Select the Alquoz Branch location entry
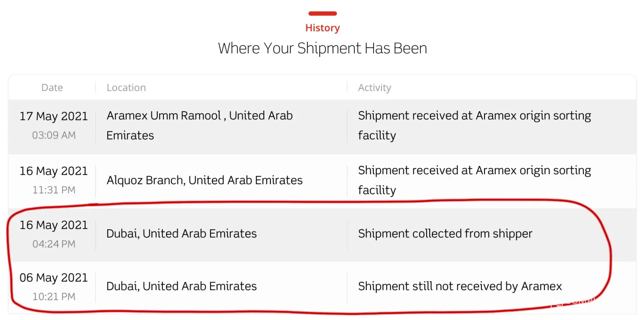This screenshot has height=320, width=644. [x=204, y=180]
